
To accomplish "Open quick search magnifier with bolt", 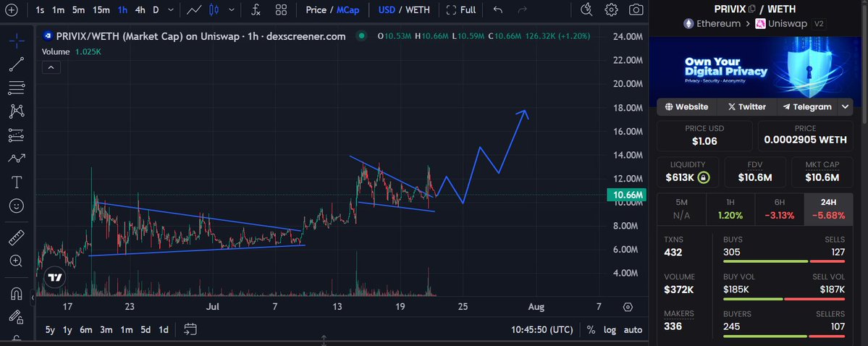I will pyautogui.click(x=586, y=9).
